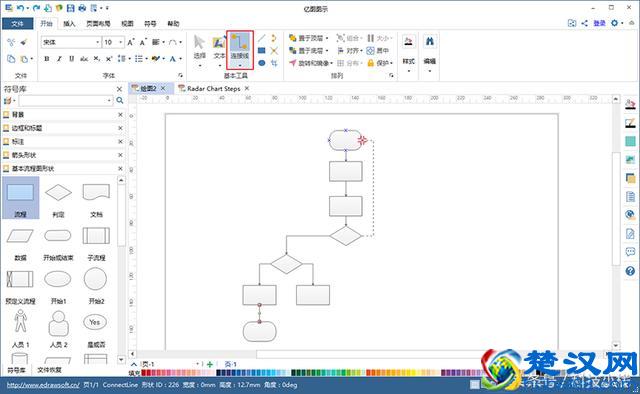Expand the 旋转和镜像 dropdown
The image size is (640, 394).
[331, 63]
